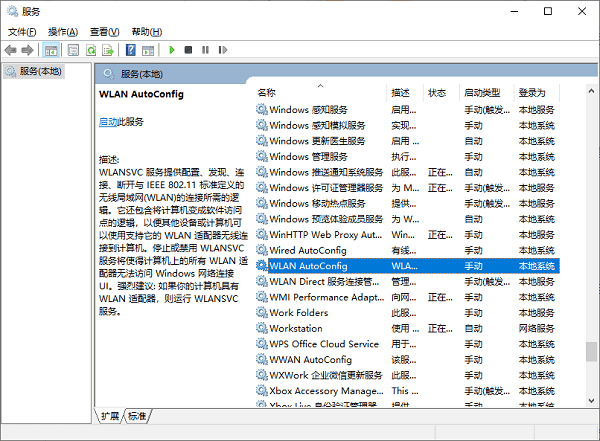The height and width of the screenshot is (441, 600).
Task: Pause the service with pause icon
Action: click(x=204, y=49)
